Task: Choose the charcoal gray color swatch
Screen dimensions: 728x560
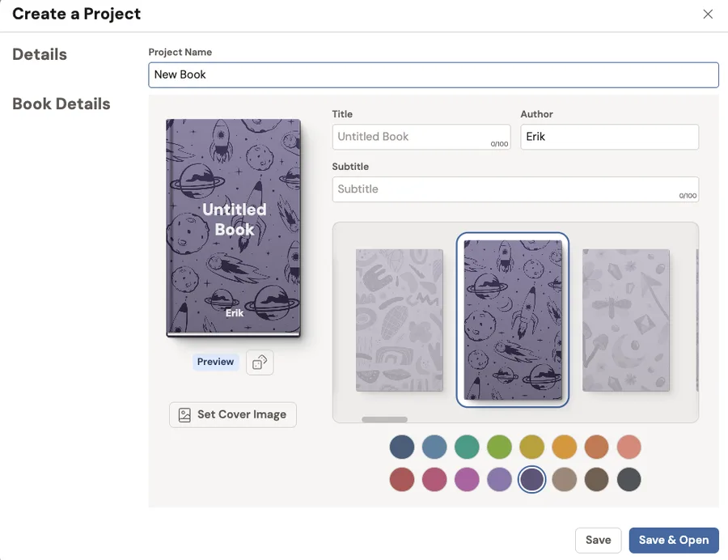Action: point(629,479)
